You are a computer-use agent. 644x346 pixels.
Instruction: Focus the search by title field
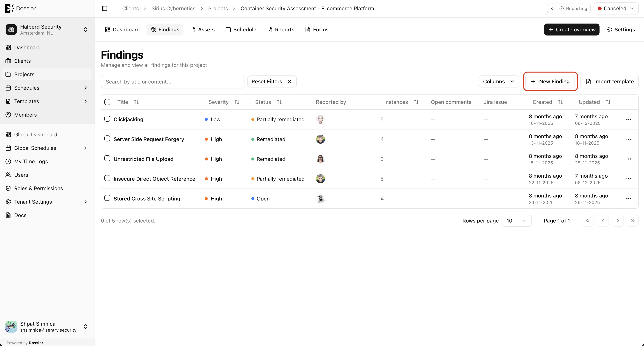(172, 81)
